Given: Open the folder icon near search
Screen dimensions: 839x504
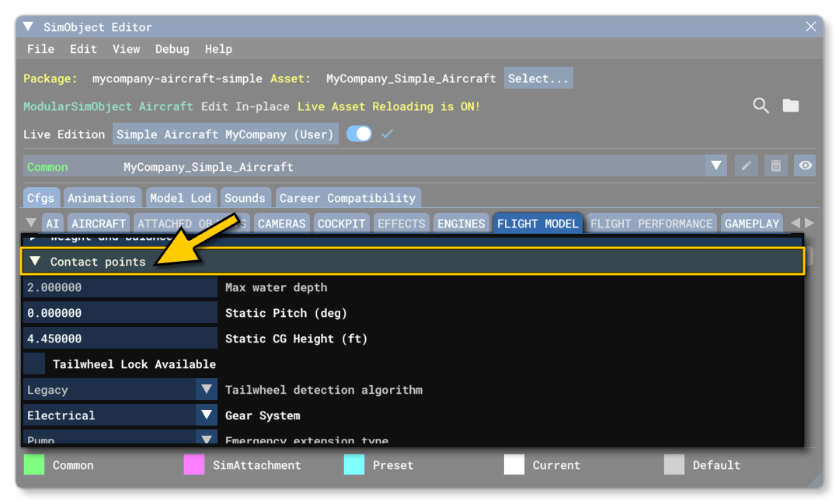Looking at the screenshot, I should (x=791, y=106).
